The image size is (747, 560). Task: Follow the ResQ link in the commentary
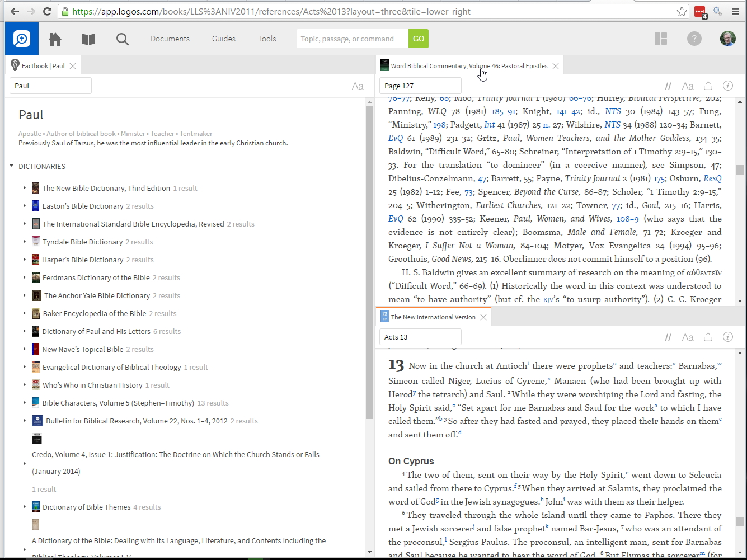pos(712,178)
